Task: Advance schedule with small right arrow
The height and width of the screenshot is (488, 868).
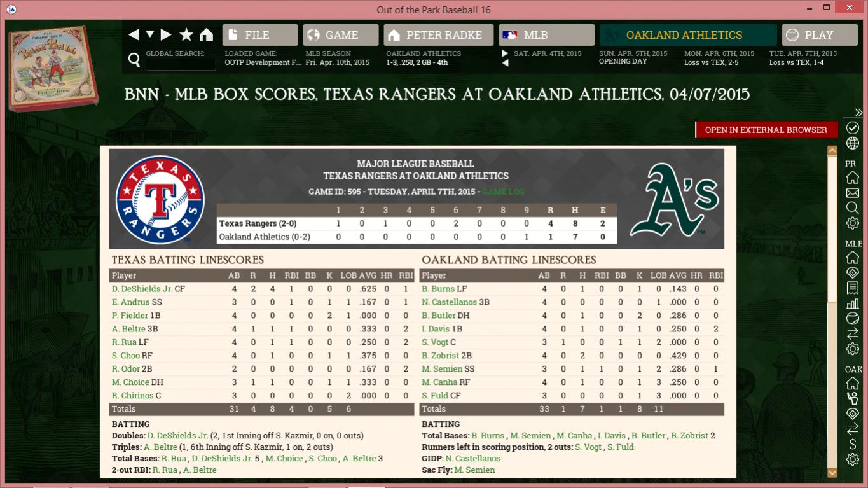Action: tap(505, 53)
